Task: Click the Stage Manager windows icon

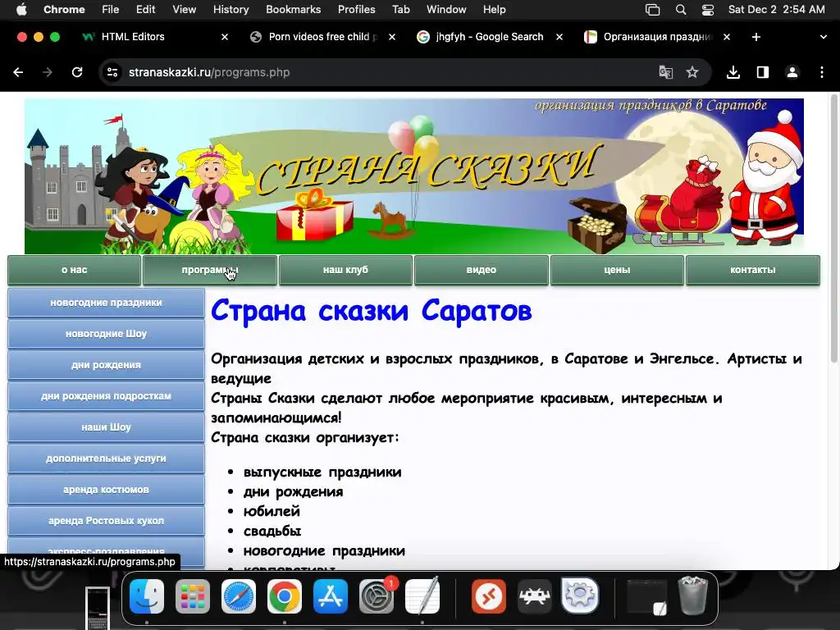Action: pos(652,9)
